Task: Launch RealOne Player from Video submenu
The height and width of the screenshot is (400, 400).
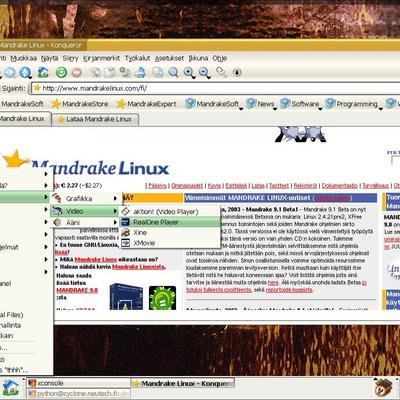Action: click(170, 222)
